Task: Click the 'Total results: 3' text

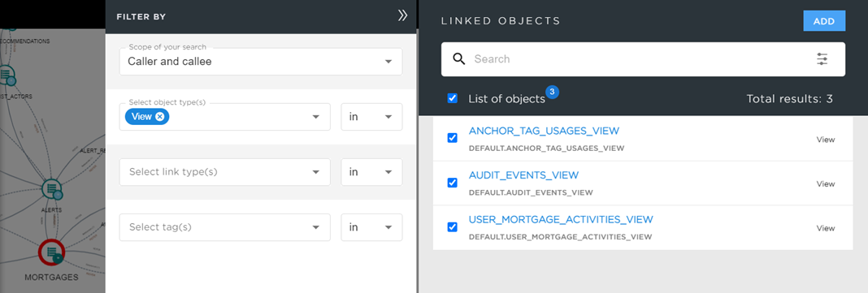Action: pos(789,99)
